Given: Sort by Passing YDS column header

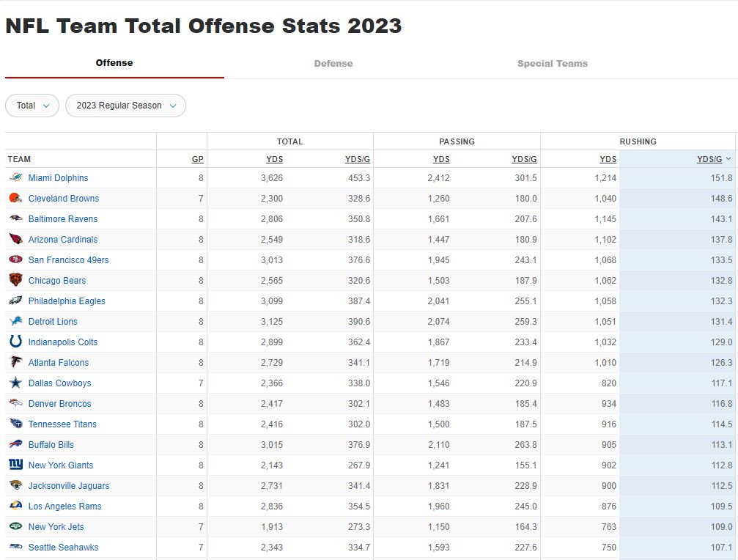Looking at the screenshot, I should click(441, 159).
